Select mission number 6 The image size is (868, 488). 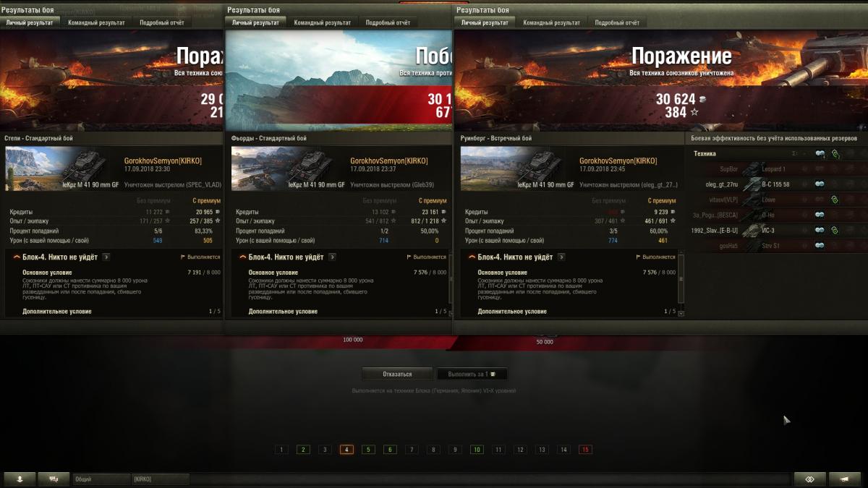tap(390, 450)
